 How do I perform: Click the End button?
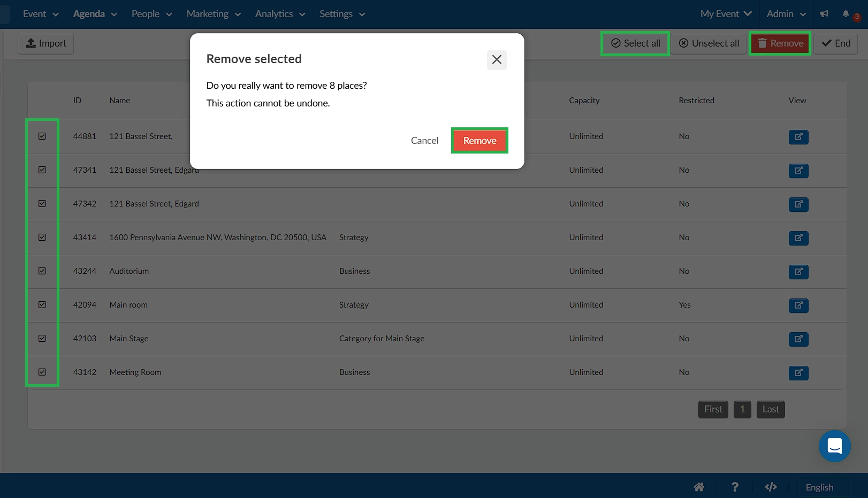click(x=836, y=43)
